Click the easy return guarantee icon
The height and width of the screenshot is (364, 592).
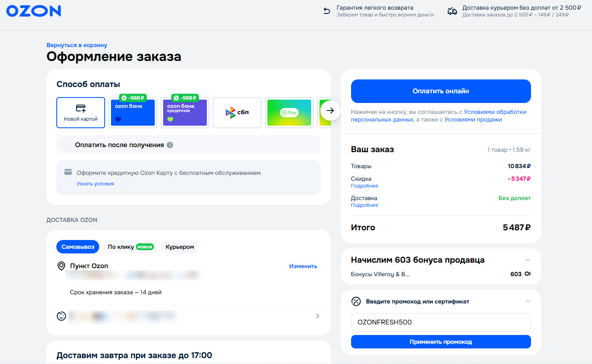327,11
